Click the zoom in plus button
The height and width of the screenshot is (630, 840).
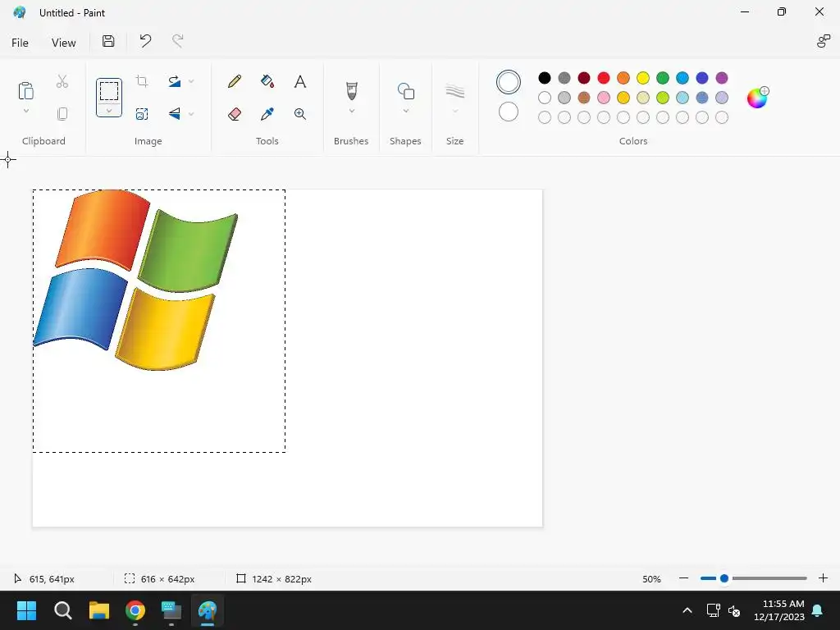(824, 578)
